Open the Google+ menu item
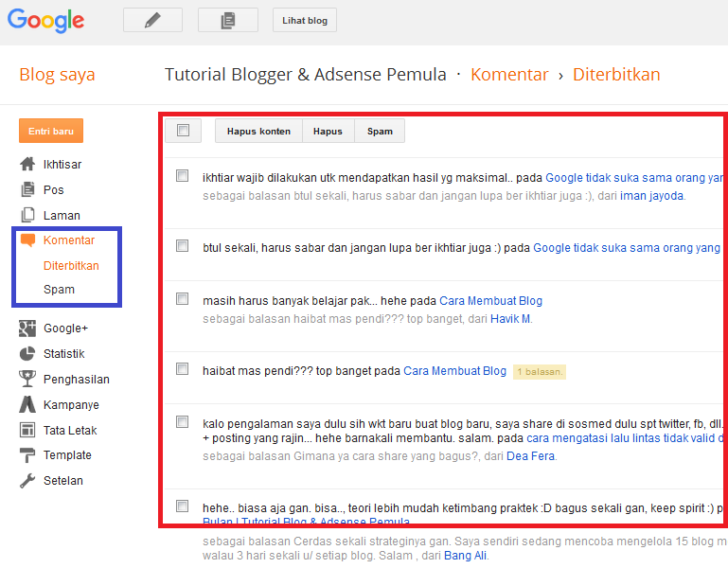The image size is (728, 586). point(65,329)
